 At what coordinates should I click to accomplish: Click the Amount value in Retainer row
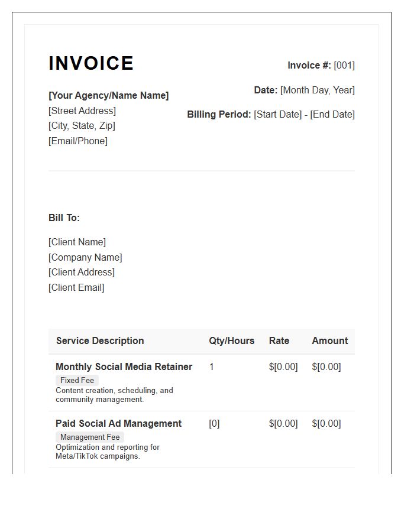tap(326, 366)
